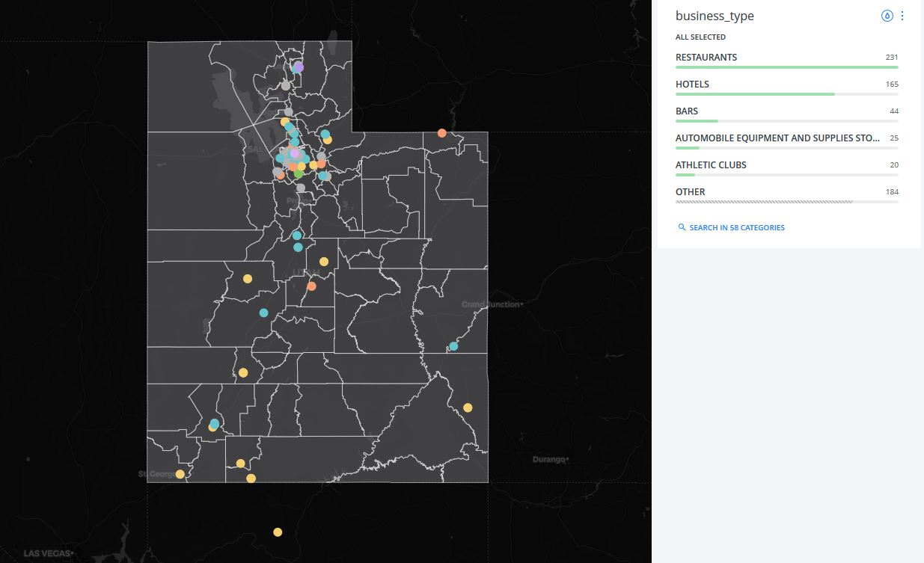Viewport: 924px width, 563px height.
Task: Click the teal marker in central Utah
Action: (x=263, y=312)
